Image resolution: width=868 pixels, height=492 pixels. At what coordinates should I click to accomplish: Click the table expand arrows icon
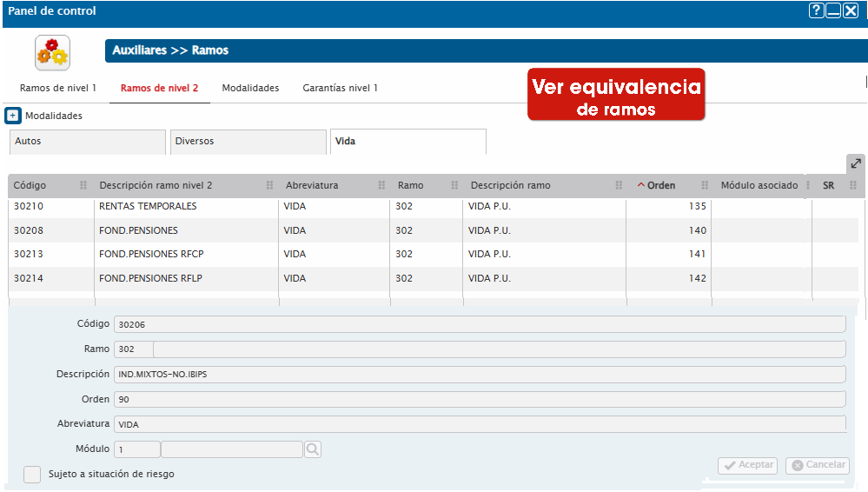pos(856,163)
